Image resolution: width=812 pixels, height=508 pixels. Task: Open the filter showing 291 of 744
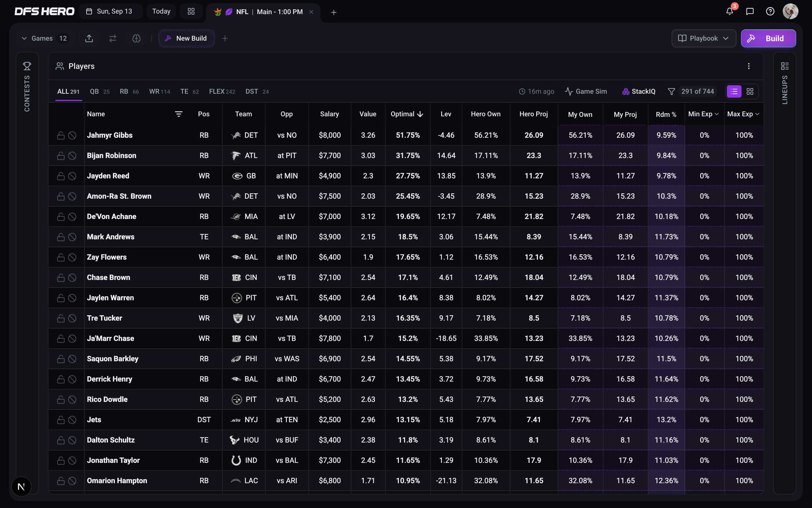click(692, 91)
